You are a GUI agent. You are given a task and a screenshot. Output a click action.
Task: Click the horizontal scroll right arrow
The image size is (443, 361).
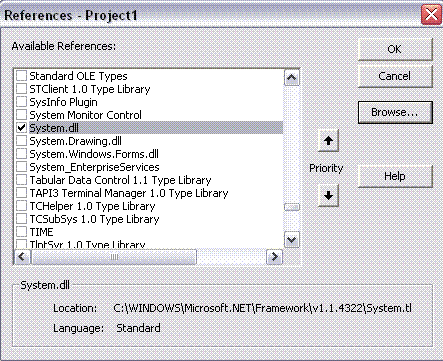point(274,257)
